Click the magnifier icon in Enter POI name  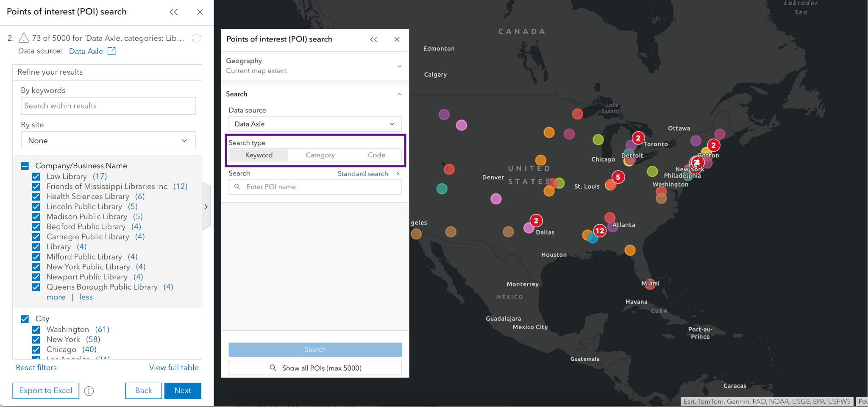[237, 187]
